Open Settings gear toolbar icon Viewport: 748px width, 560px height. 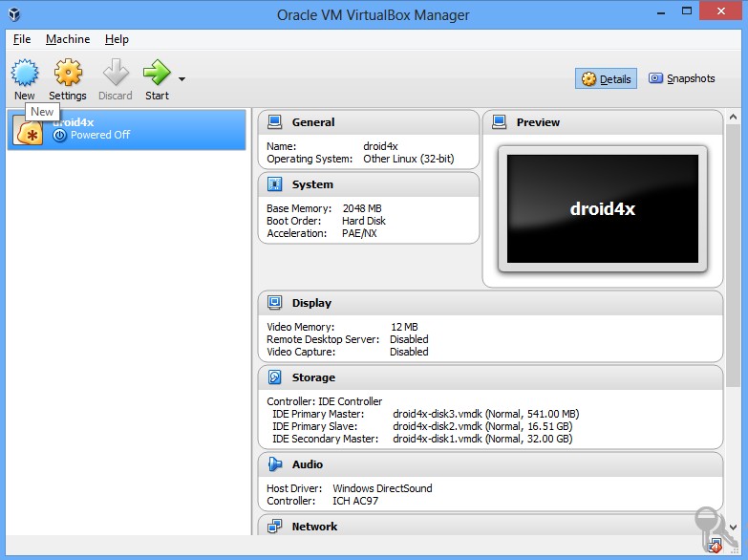68,73
